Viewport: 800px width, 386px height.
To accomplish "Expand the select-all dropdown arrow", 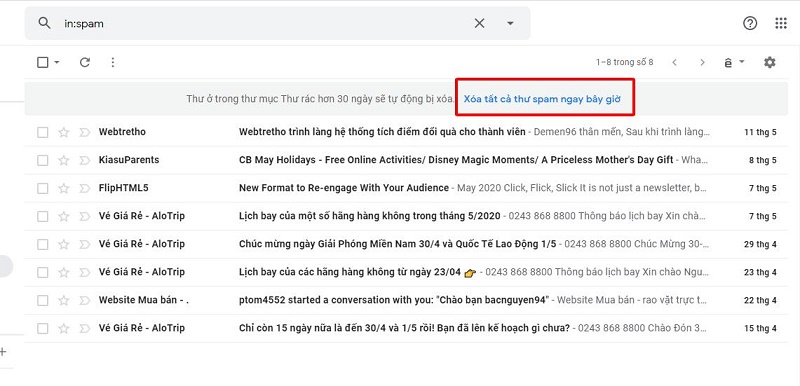I will click(x=57, y=62).
